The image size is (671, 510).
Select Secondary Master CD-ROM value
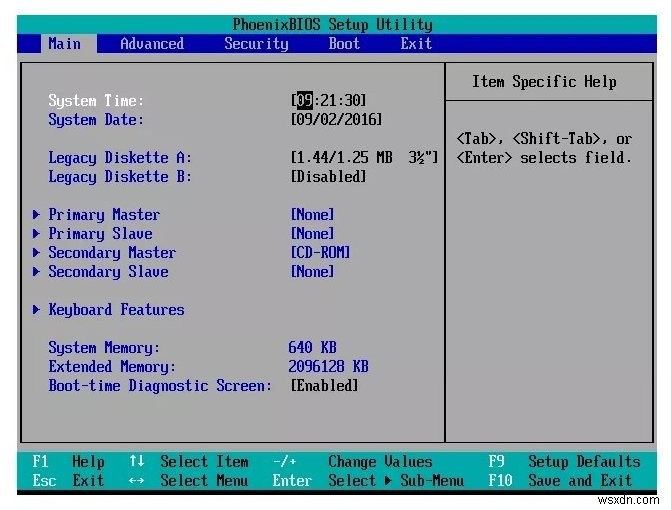point(320,252)
